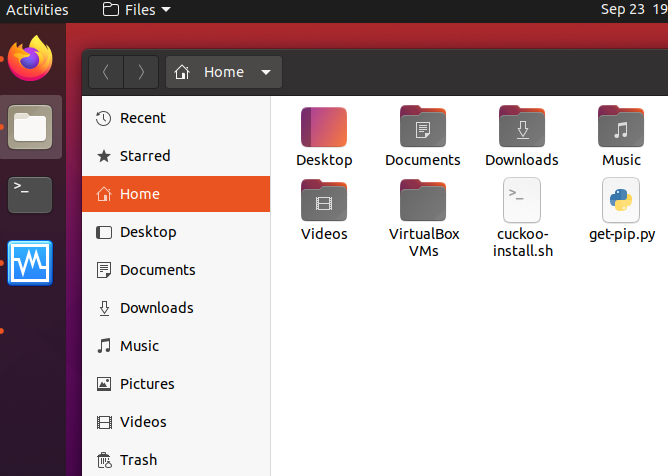
Task: Select Documents in the sidebar
Action: pos(176,270)
